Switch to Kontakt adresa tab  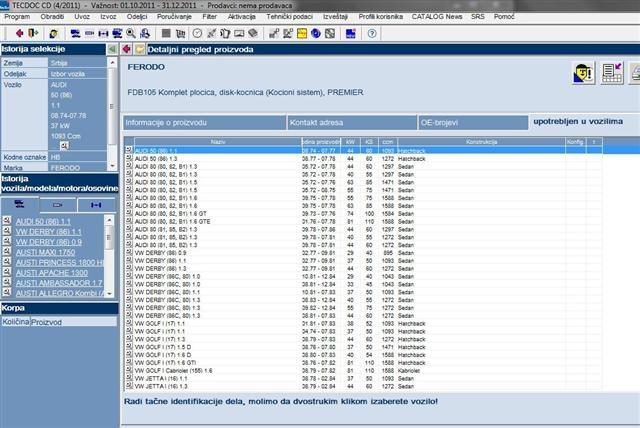pos(352,123)
